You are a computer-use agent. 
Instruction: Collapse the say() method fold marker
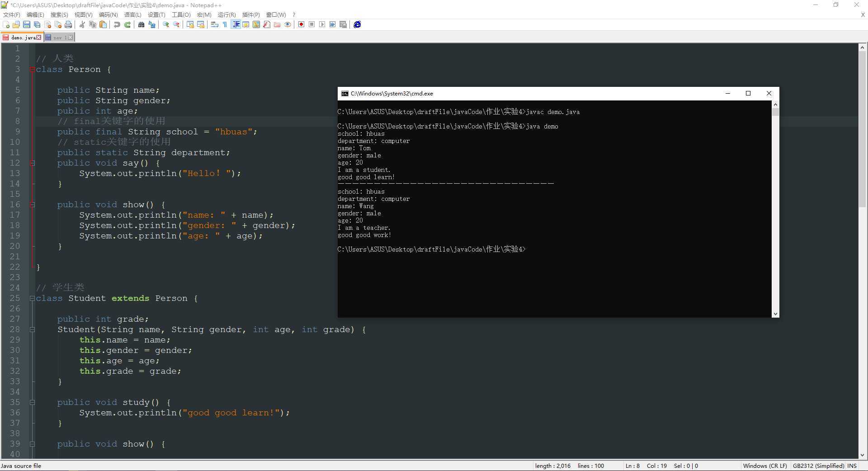tap(32, 163)
